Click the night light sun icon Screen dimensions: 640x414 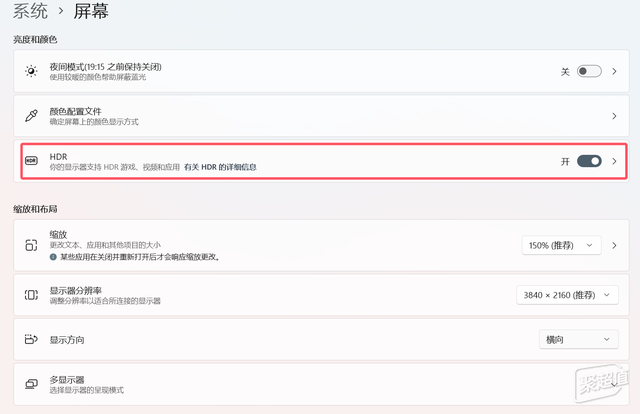pos(31,71)
